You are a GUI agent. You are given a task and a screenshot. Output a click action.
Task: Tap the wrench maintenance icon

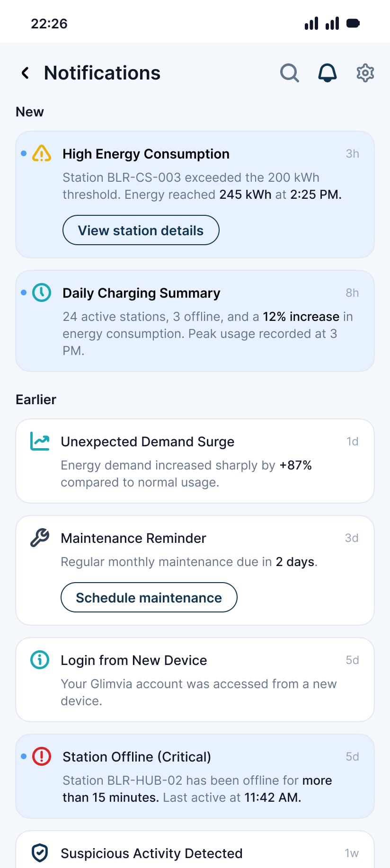click(x=40, y=538)
